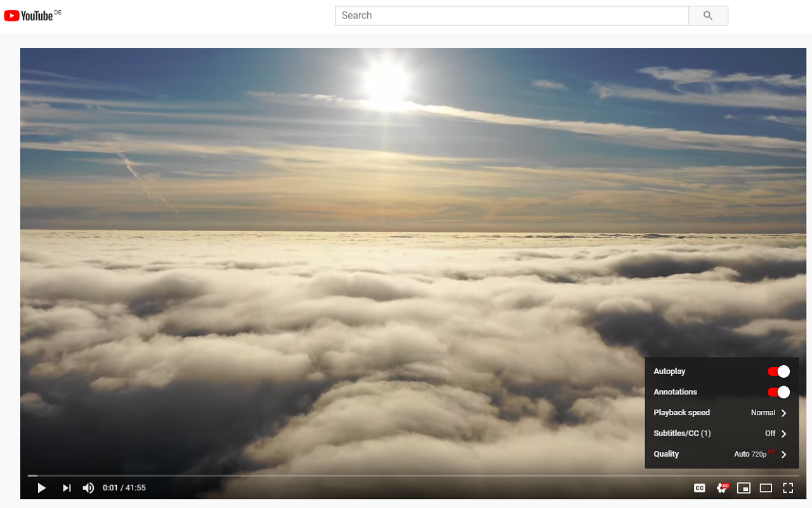
Task: Click the Settings gear icon
Action: [x=722, y=488]
